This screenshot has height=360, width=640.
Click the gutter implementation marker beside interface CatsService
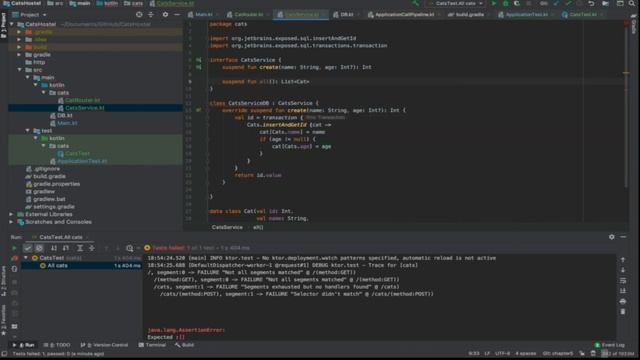(199, 60)
